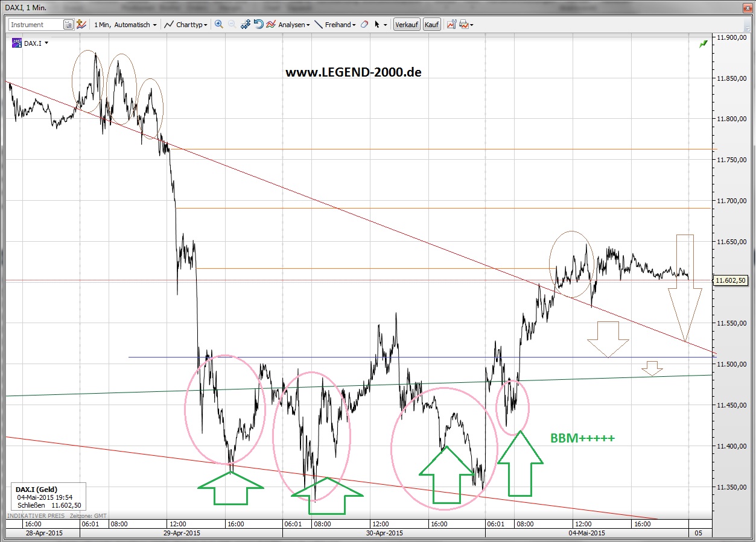Select the arrow cursor tool
The height and width of the screenshot is (542, 756).
[x=377, y=25]
